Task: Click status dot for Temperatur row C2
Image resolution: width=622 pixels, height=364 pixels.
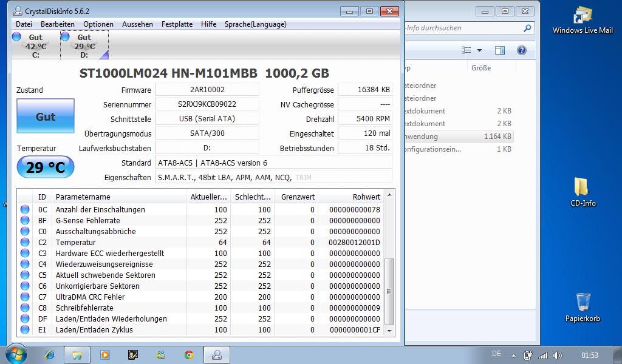Action: pyautogui.click(x=25, y=242)
